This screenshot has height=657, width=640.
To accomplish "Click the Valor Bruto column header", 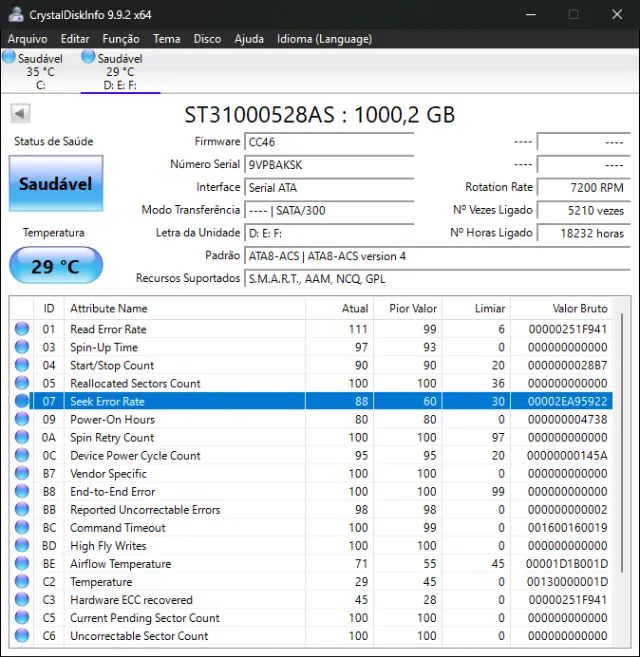I will (562, 308).
